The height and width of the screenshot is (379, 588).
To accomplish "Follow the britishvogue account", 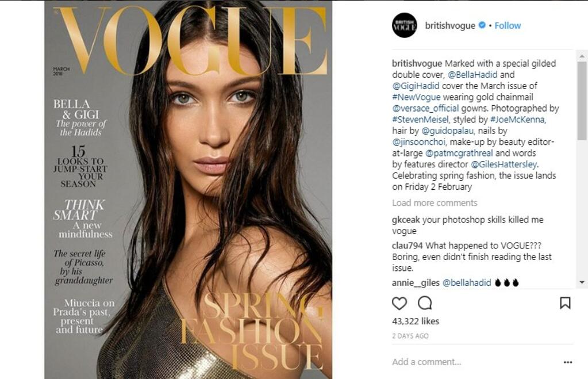I will click(x=508, y=25).
